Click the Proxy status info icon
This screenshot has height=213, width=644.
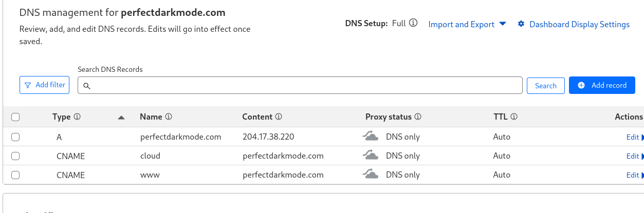(x=418, y=117)
